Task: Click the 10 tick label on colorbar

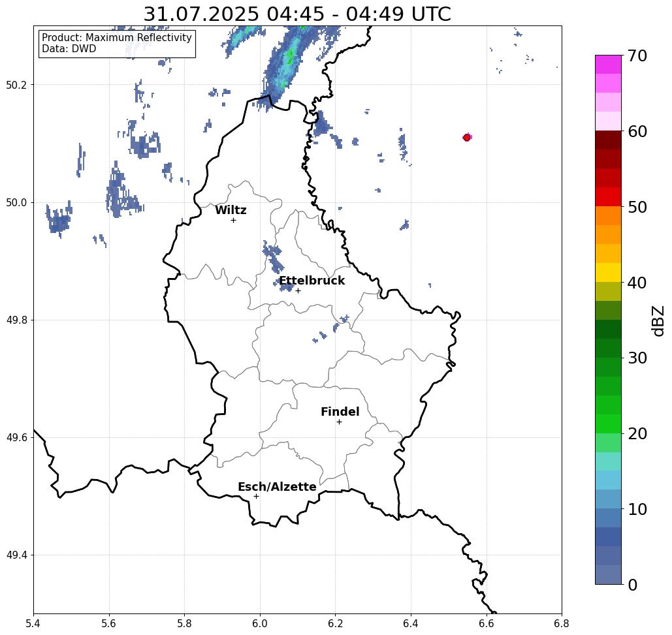Action: (x=637, y=508)
